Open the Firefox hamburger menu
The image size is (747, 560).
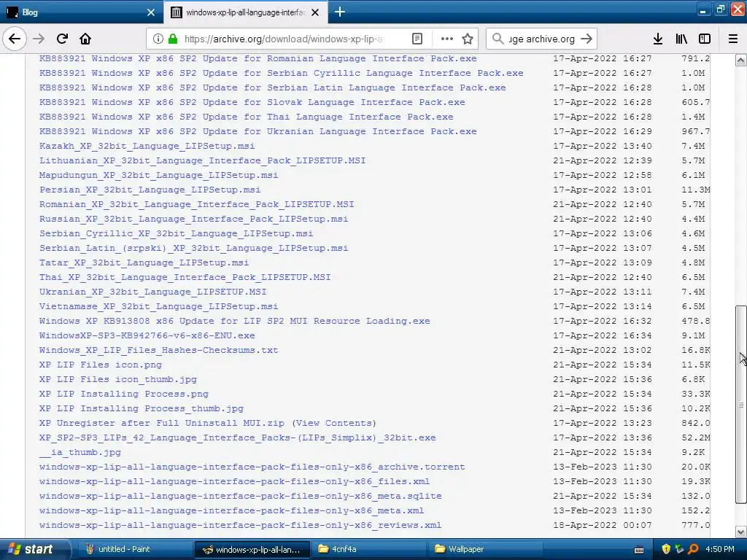[x=733, y=39]
